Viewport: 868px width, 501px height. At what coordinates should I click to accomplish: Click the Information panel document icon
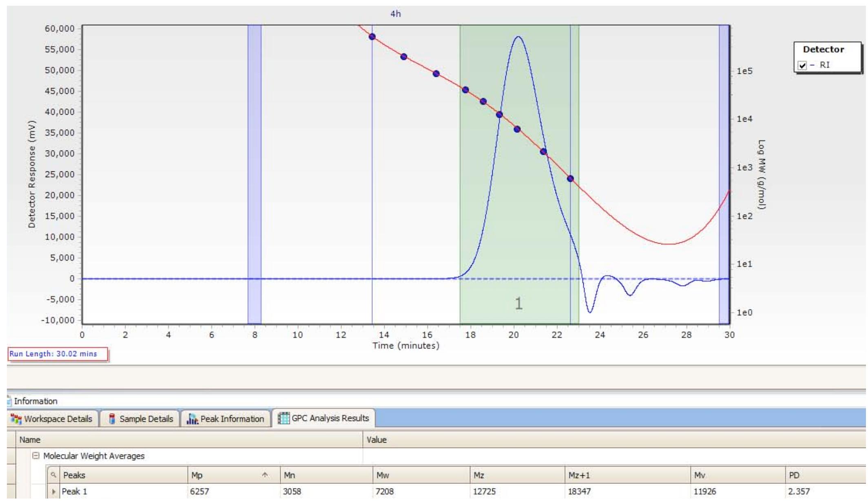point(10,401)
